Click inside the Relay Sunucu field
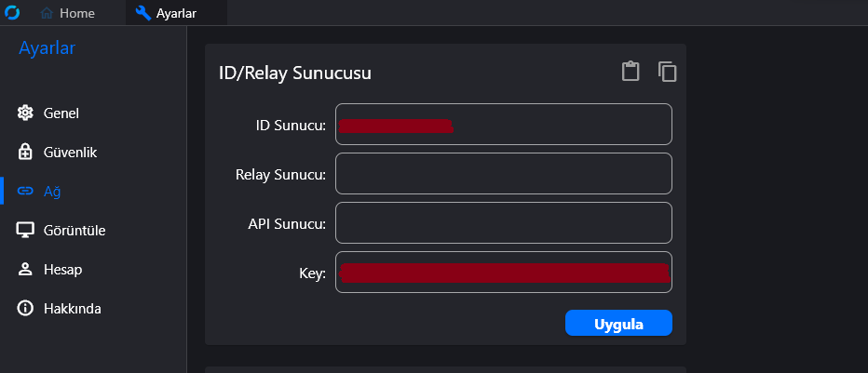The height and width of the screenshot is (373, 868). [504, 174]
